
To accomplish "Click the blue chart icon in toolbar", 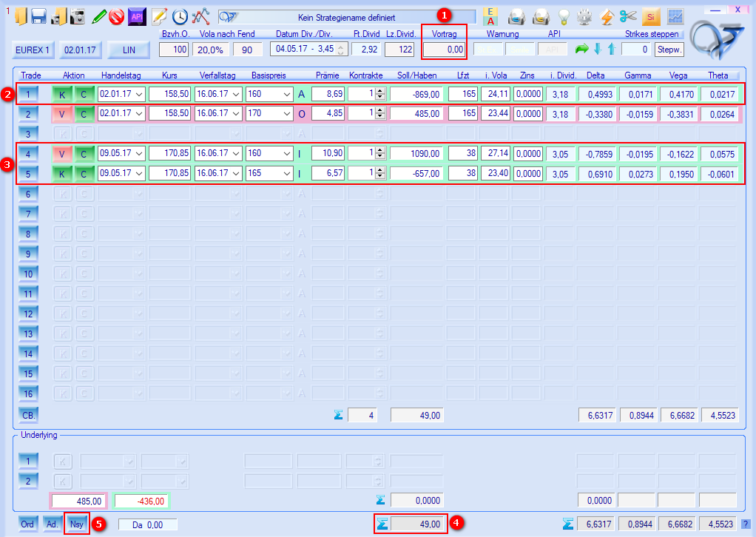I will (x=675, y=16).
